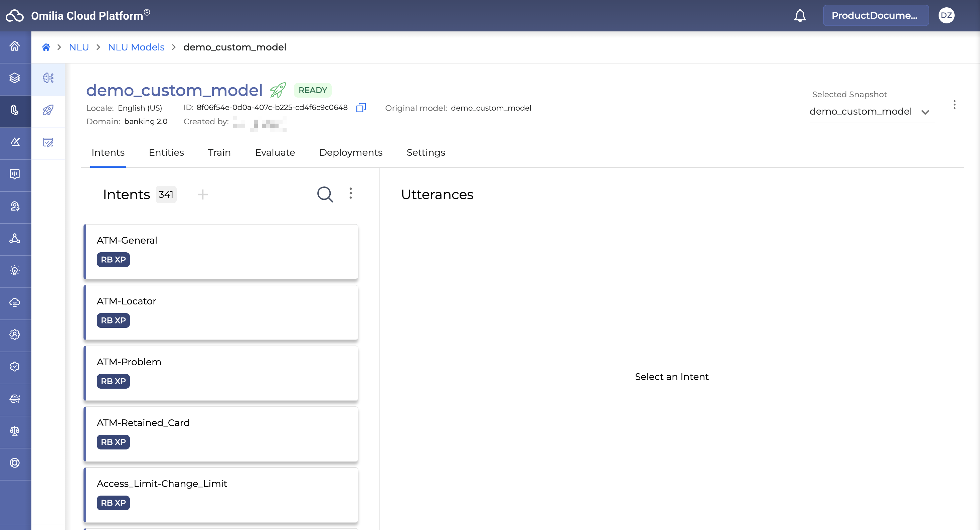Open the home icon in left sidebar
This screenshot has height=530, width=980.
pos(15,46)
